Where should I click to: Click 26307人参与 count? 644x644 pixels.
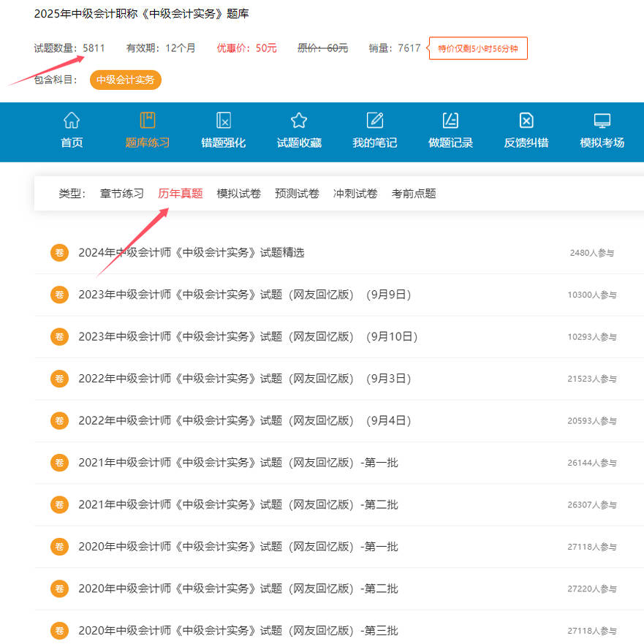(x=592, y=505)
